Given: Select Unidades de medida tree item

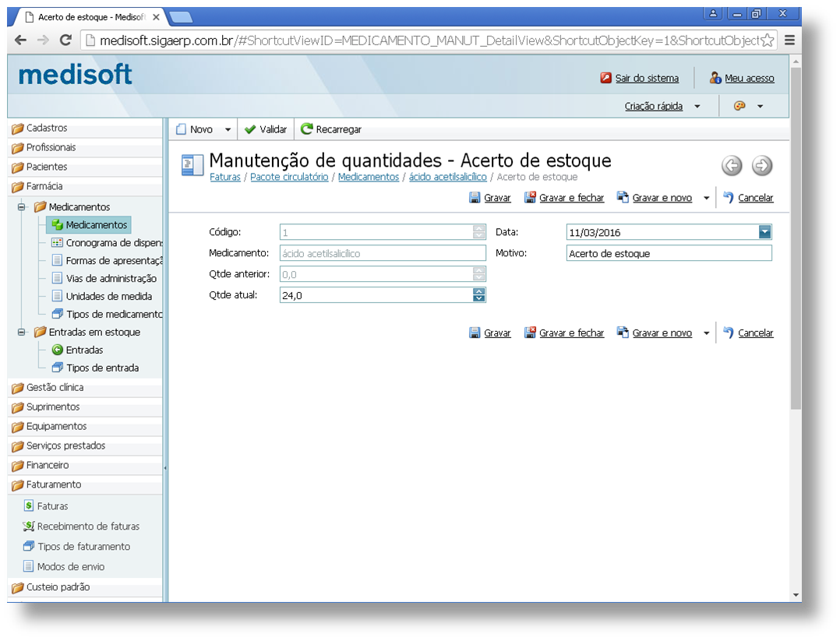Looking at the screenshot, I should pos(102,296).
